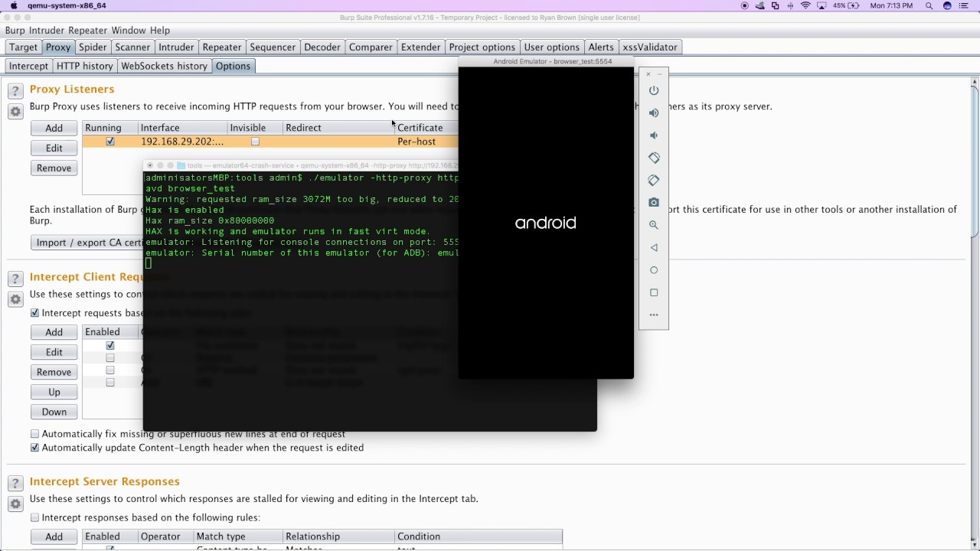This screenshot has height=551, width=980.
Task: Enable Intercept responses based on rules
Action: pos(34,518)
